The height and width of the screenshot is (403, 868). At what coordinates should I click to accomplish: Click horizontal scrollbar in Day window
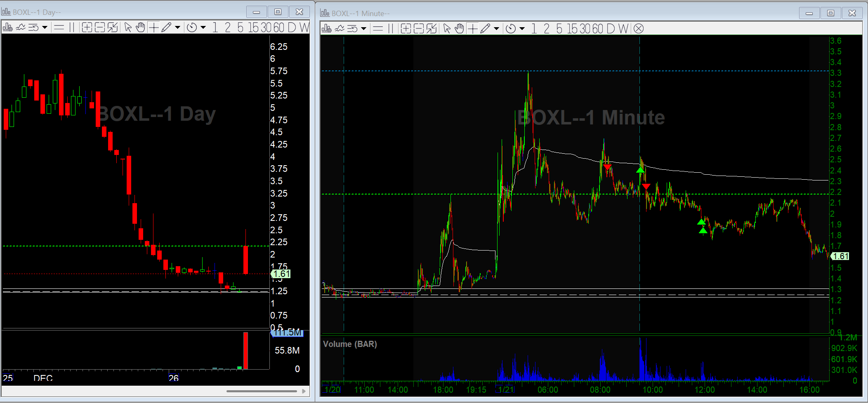pyautogui.click(x=262, y=391)
